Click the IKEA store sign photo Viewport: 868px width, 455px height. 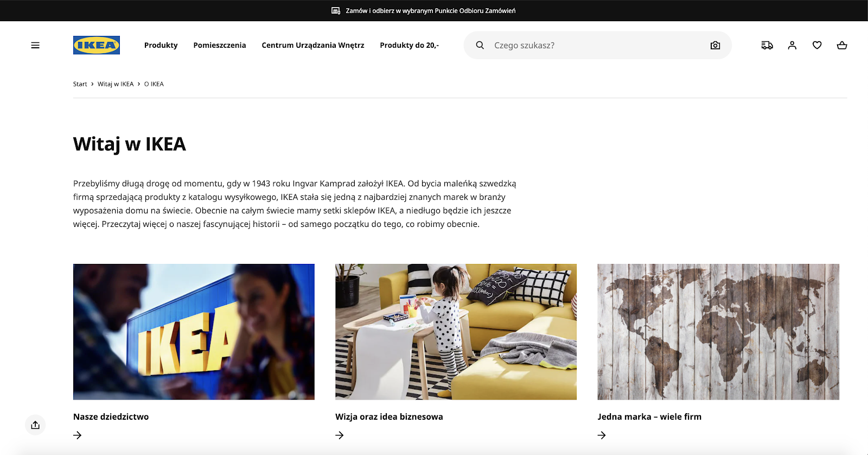194,332
